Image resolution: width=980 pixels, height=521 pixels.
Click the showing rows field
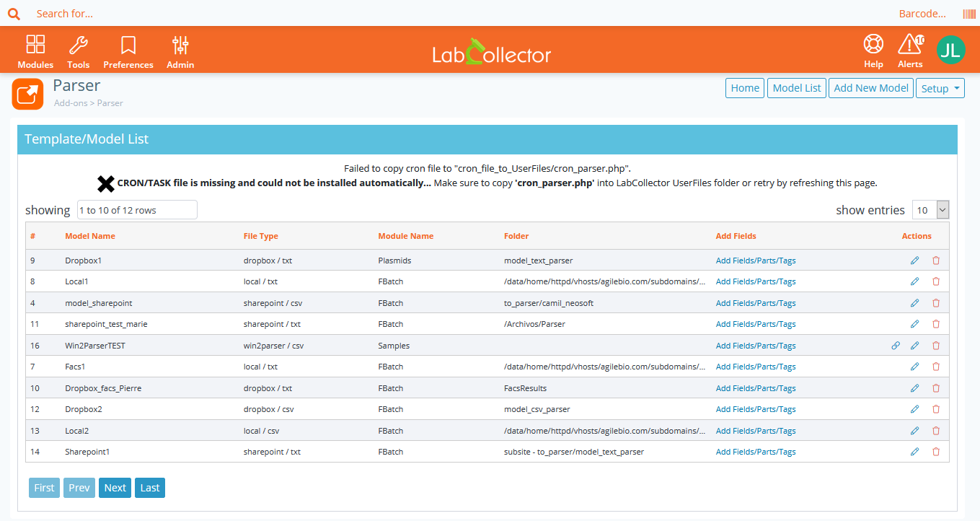pos(137,210)
